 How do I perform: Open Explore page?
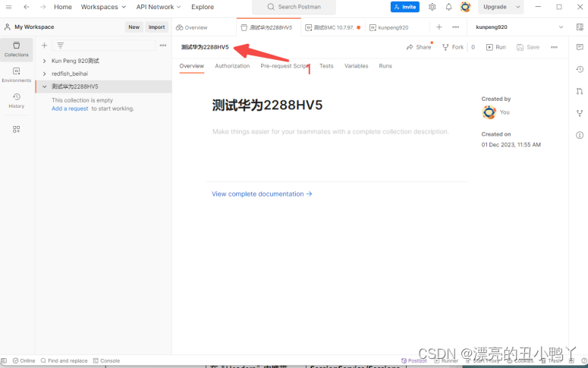pyautogui.click(x=203, y=7)
